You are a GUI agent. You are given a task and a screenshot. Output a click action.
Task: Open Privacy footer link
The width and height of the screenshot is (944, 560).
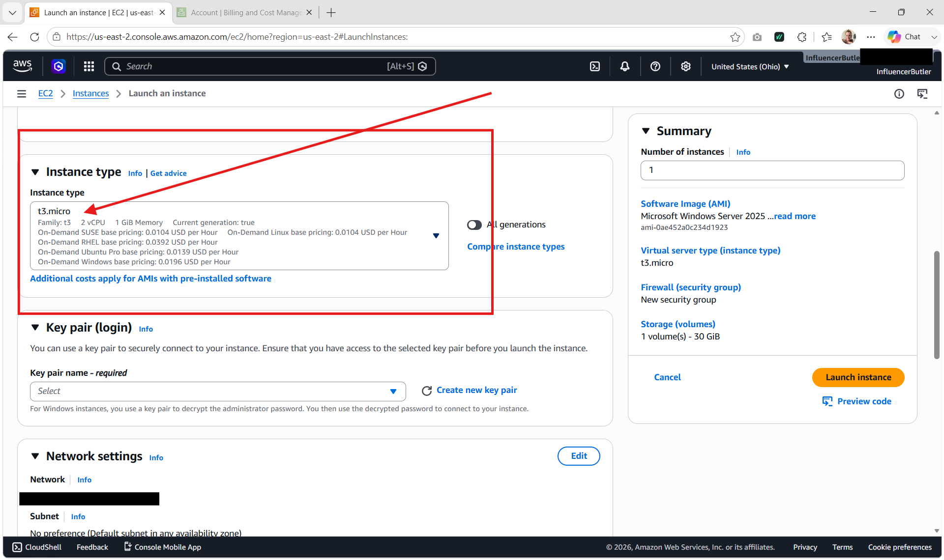[805, 547]
